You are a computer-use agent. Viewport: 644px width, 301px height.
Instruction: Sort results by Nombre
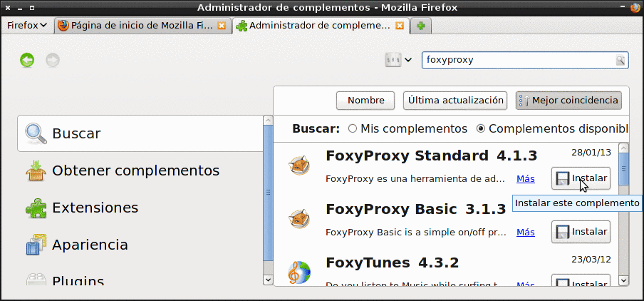click(365, 101)
